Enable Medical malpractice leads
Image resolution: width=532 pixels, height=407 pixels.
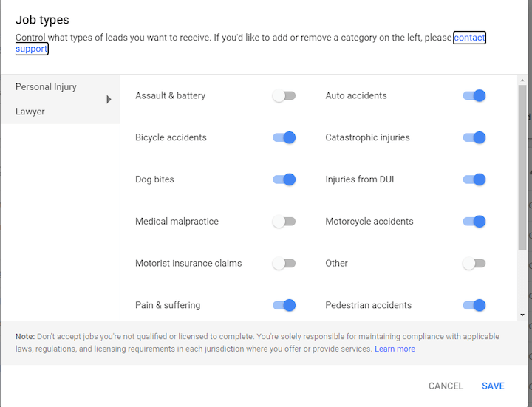click(x=284, y=222)
